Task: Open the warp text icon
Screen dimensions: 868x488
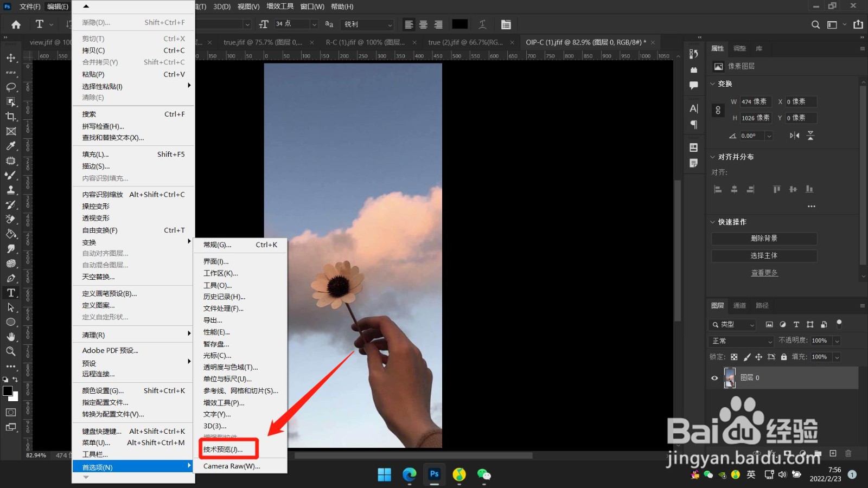Action: [482, 24]
